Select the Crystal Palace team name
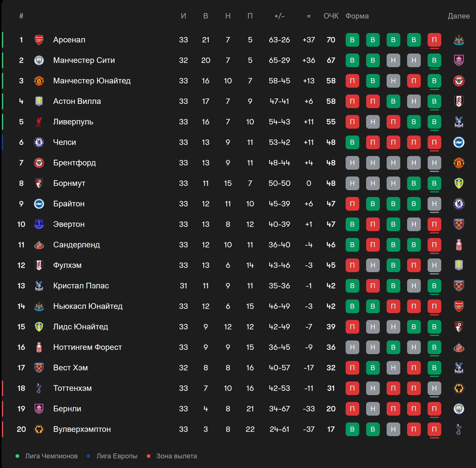The height and width of the screenshot is (468, 476). pyautogui.click(x=81, y=286)
